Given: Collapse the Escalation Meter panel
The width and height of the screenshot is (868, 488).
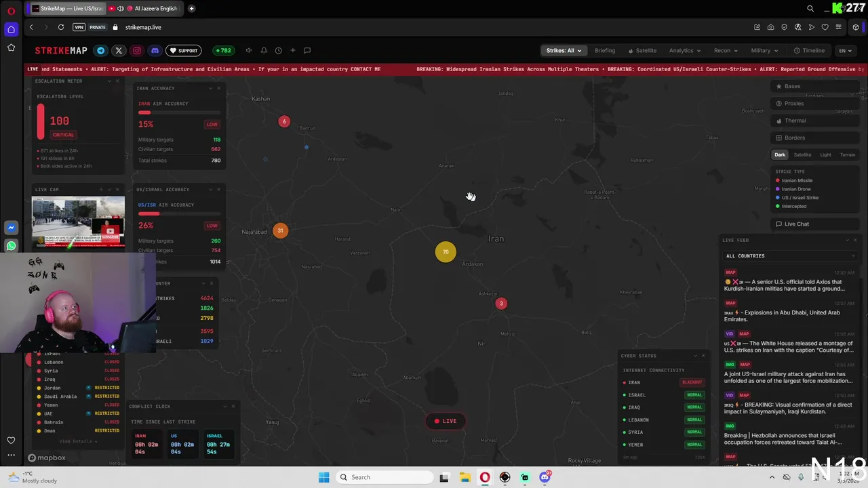Looking at the screenshot, I should tap(109, 81).
